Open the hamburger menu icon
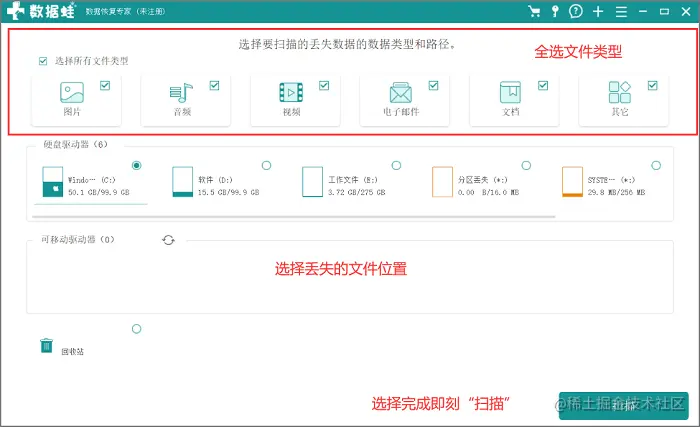700x427 pixels. pos(621,12)
